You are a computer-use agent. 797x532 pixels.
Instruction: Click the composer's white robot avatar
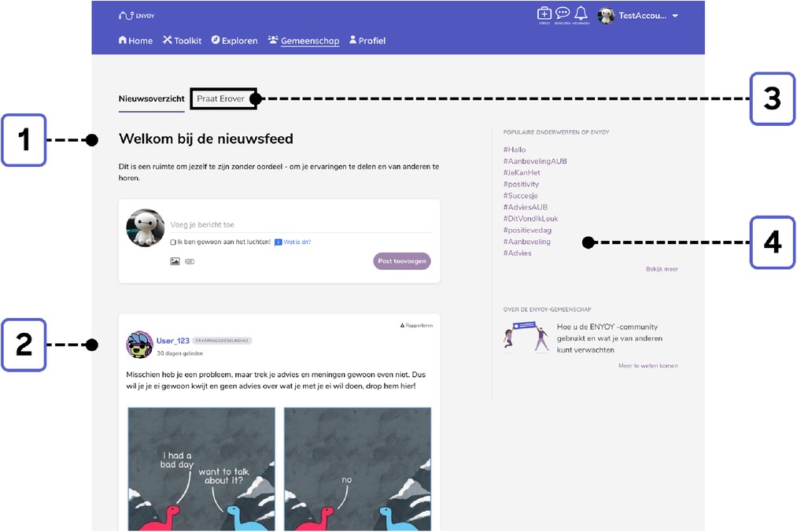[146, 228]
